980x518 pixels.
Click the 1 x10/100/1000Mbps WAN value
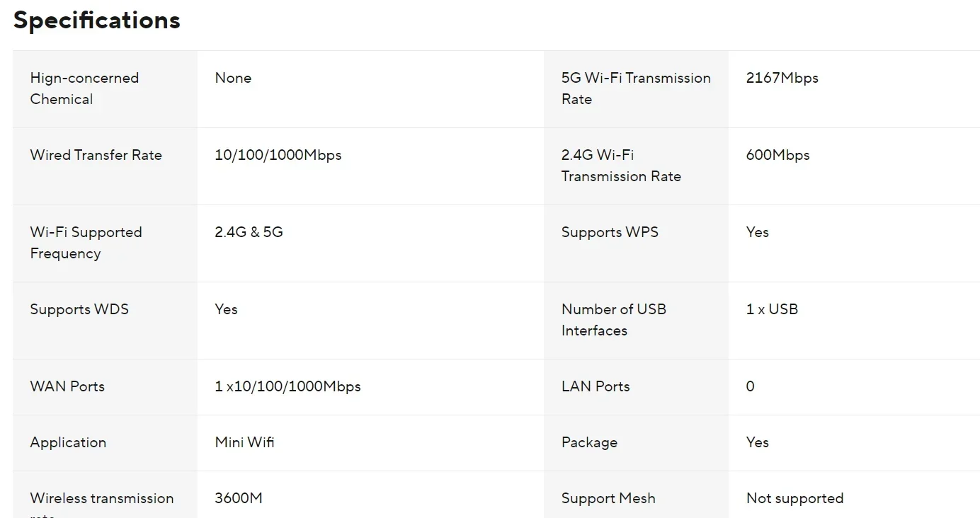(287, 386)
